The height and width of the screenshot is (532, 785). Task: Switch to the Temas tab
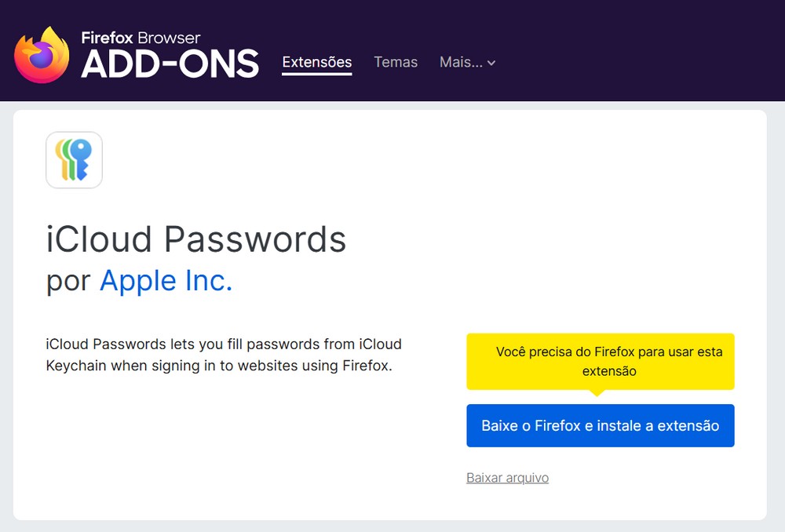pyautogui.click(x=396, y=62)
